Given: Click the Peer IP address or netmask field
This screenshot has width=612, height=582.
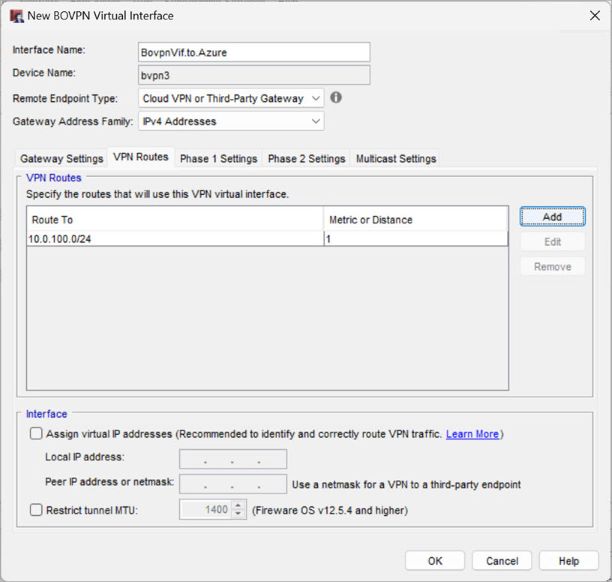Looking at the screenshot, I should coord(233,484).
